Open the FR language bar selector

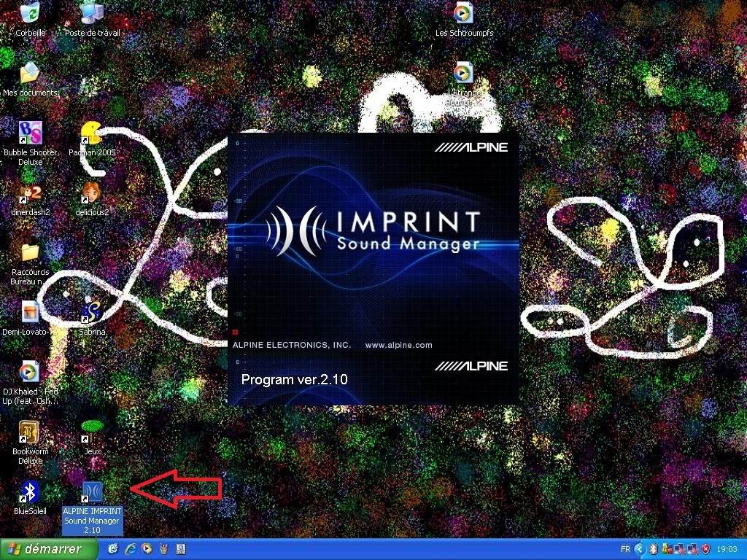click(x=625, y=549)
